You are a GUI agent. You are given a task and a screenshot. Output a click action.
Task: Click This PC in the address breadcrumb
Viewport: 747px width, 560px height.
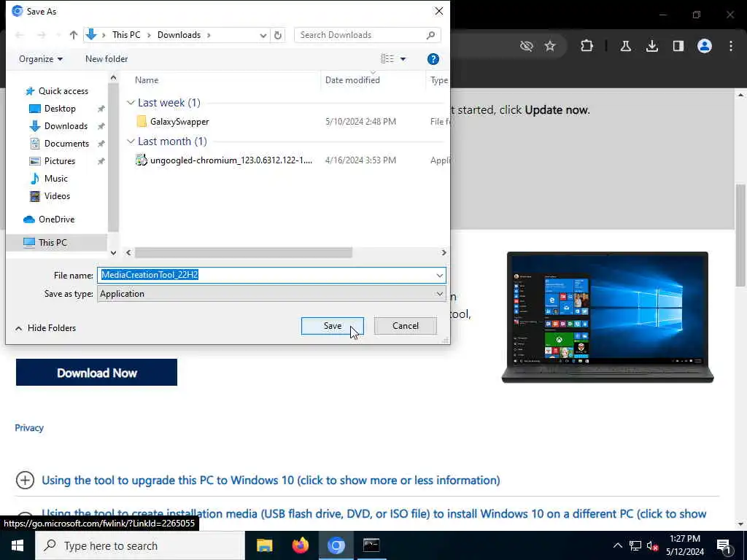click(x=126, y=35)
